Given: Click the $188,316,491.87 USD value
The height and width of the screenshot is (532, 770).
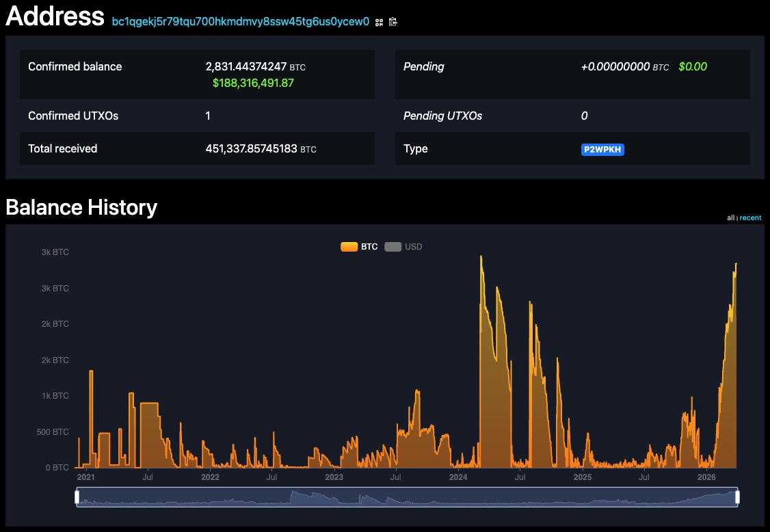Looking at the screenshot, I should click(x=253, y=83).
